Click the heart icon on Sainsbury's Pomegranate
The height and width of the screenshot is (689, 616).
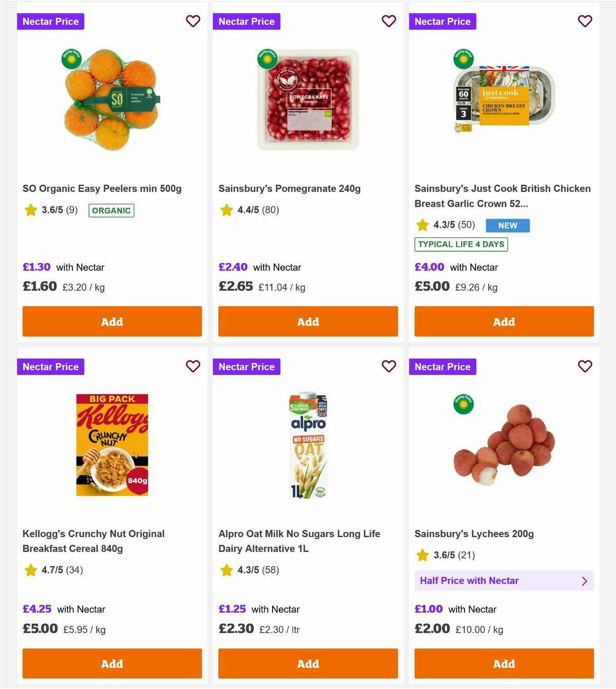[x=389, y=21]
